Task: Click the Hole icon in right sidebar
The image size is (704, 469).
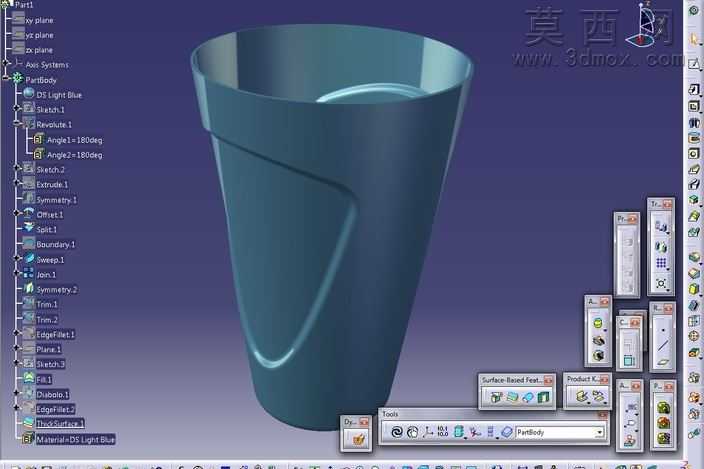Action: click(694, 153)
